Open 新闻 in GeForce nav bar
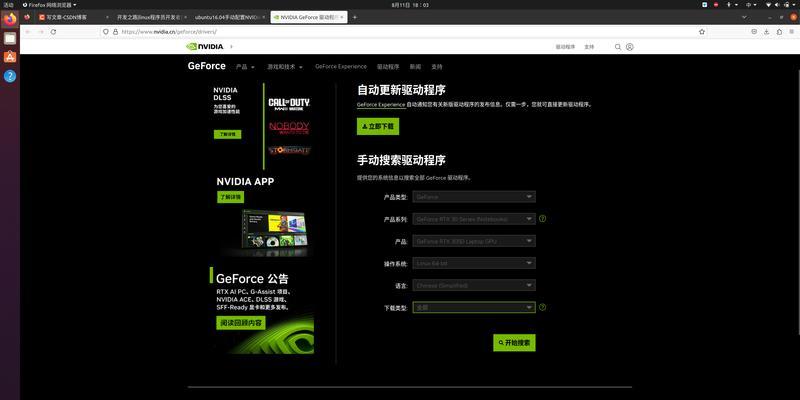The height and width of the screenshot is (400, 800). [415, 67]
